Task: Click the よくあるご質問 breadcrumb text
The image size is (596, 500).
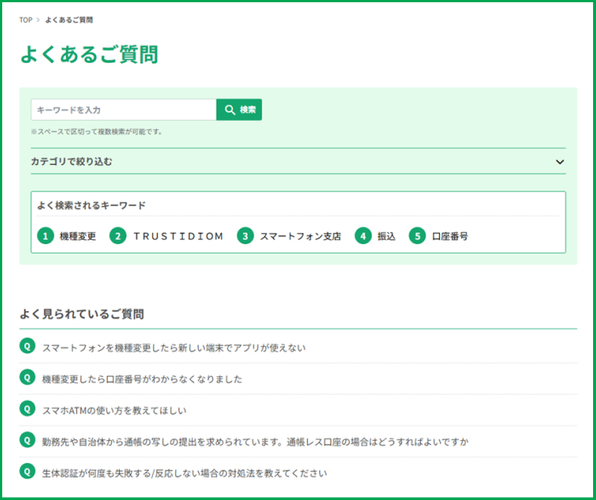Action: [69, 20]
